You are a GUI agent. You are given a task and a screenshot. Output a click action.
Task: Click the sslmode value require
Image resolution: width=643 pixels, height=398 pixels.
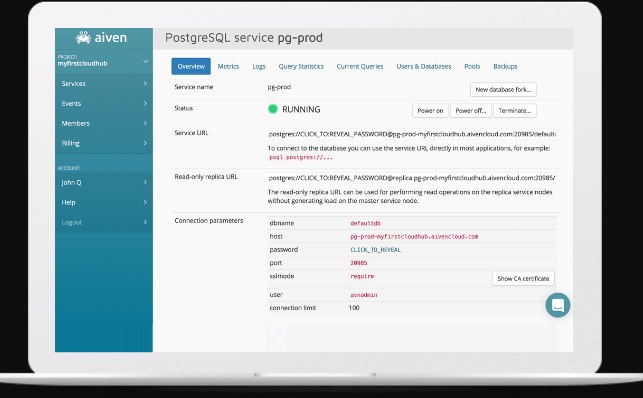[x=362, y=276]
